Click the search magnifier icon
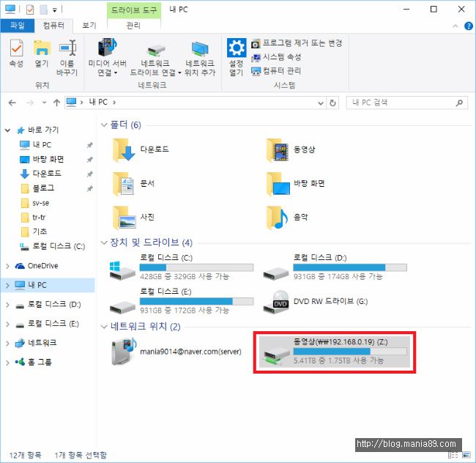 [459, 103]
